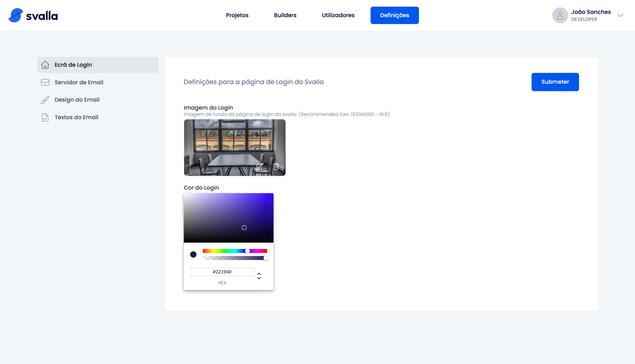The image size is (635, 364).
Task: Open the Utilizadores section
Action: 338,15
